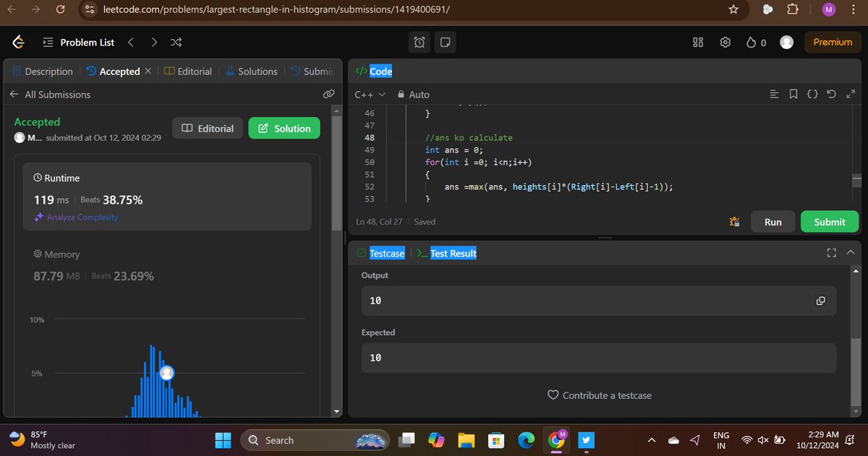Click the format code icon
The height and width of the screenshot is (456, 868).
775,95
